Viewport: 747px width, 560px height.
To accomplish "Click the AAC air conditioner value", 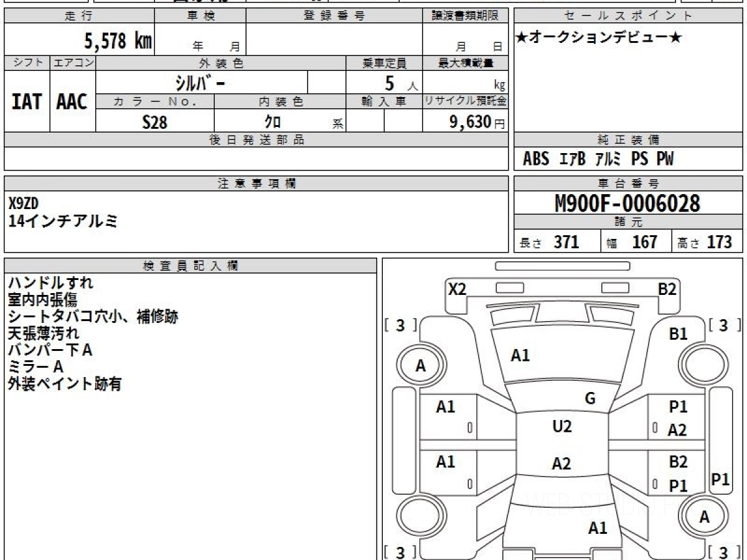I will coord(72,101).
